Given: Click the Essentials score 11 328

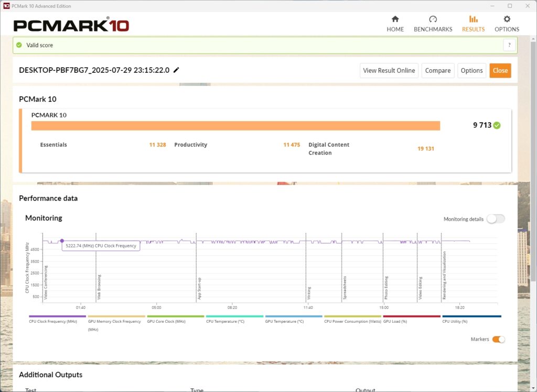Looking at the screenshot, I should [x=157, y=145].
